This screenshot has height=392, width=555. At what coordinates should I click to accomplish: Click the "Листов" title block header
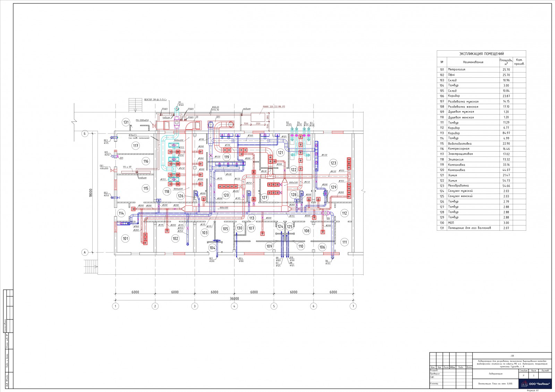[x=545, y=370]
